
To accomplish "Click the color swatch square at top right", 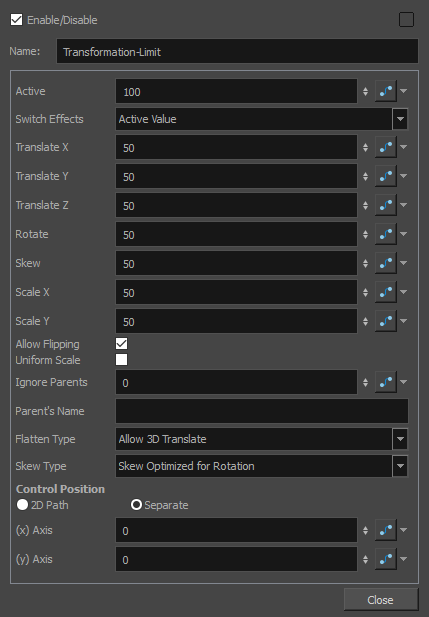I will pyautogui.click(x=406, y=20).
